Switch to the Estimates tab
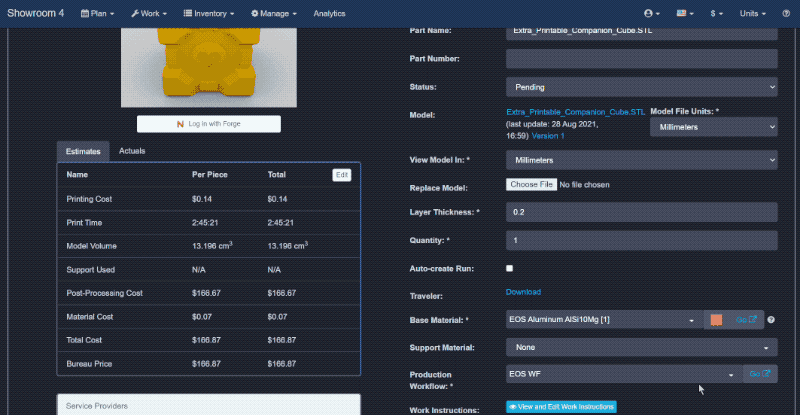Screen dimensions: 800x415 [83, 151]
